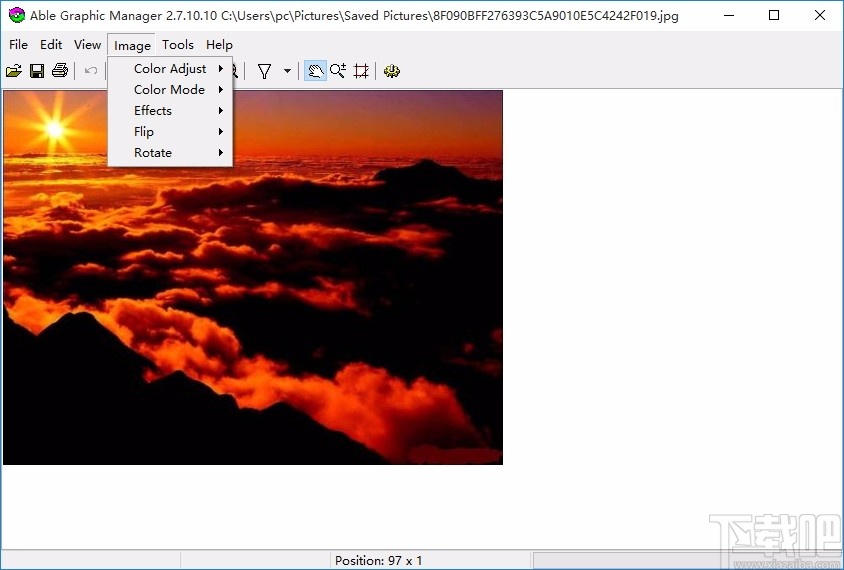Open the Help menu
Viewport: 844px width, 570px height.
219,45
